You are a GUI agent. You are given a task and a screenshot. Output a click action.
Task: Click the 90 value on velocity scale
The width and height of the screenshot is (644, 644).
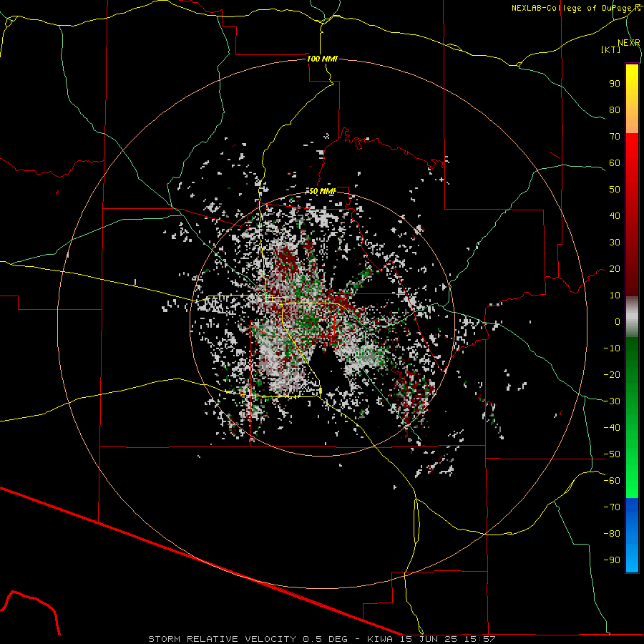(x=615, y=84)
